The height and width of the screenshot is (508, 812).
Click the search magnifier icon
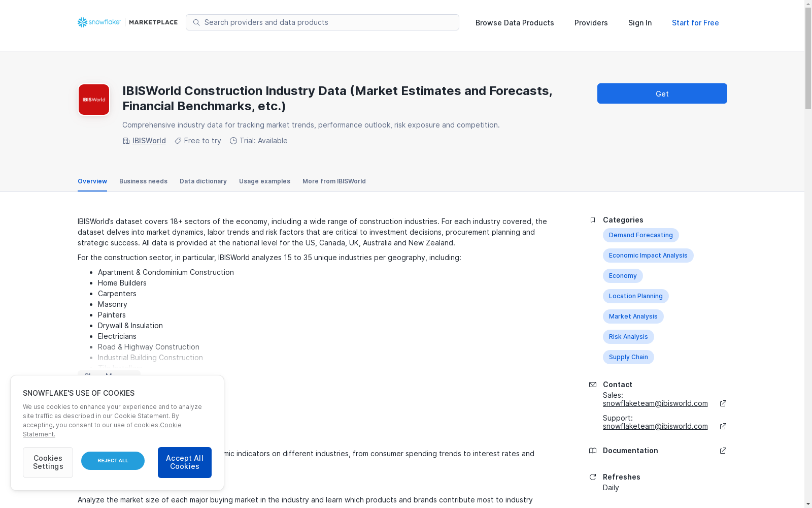[x=196, y=22]
